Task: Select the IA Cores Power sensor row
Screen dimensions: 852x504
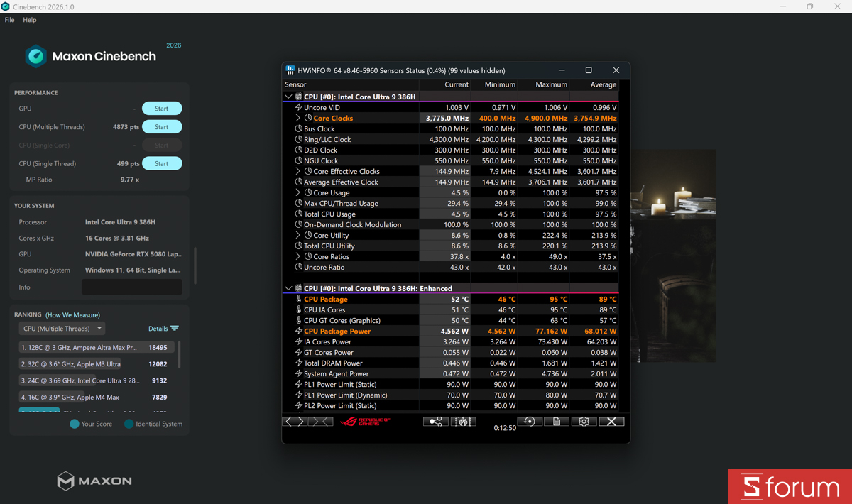Action: click(450, 341)
